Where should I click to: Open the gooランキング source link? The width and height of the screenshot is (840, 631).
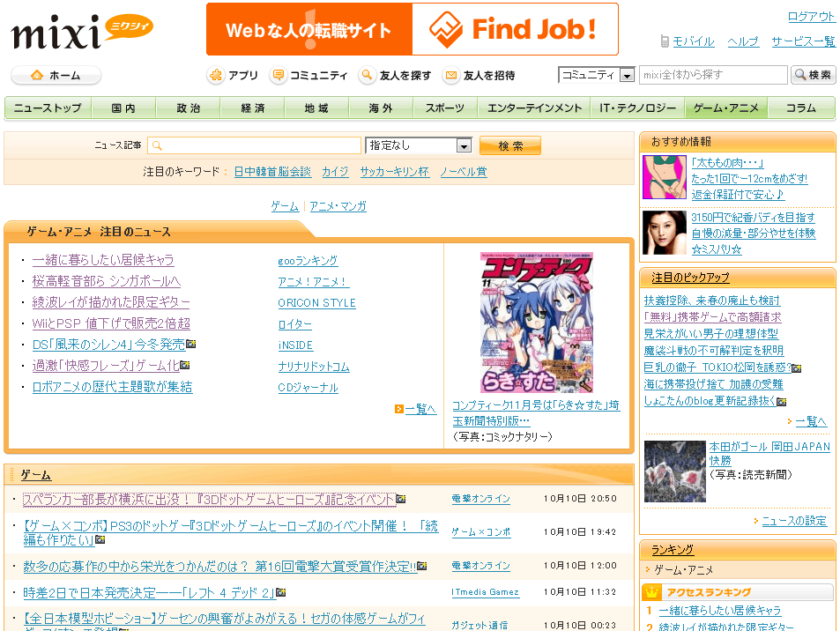pyautogui.click(x=308, y=261)
